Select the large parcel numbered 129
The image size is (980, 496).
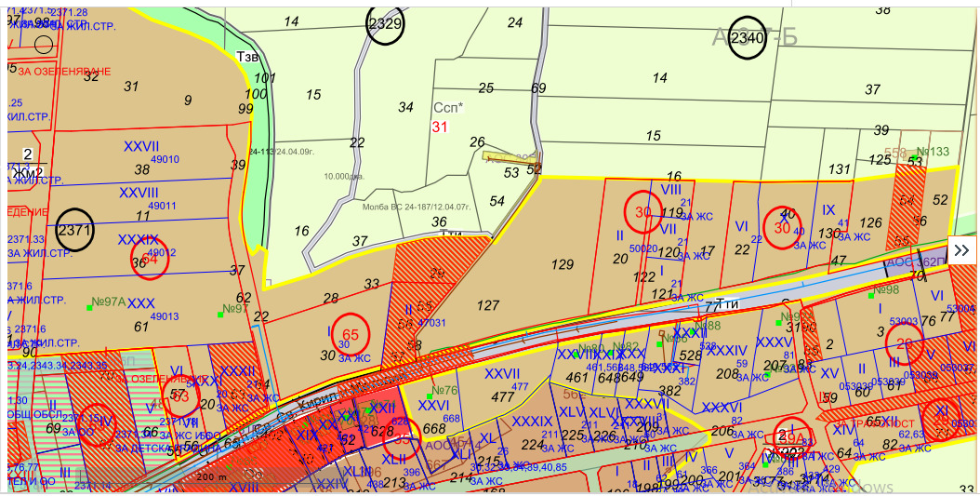(563, 265)
